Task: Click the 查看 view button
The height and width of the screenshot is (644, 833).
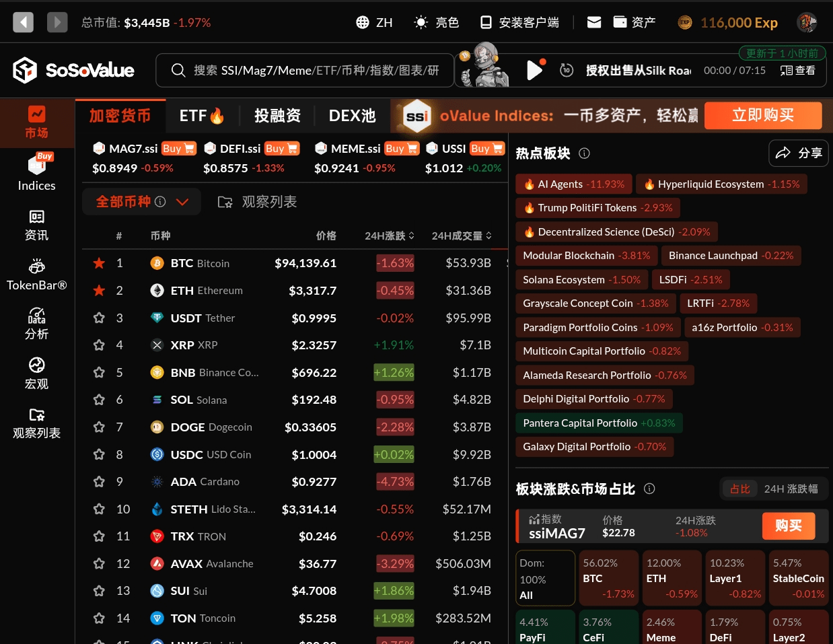Action: pos(797,70)
